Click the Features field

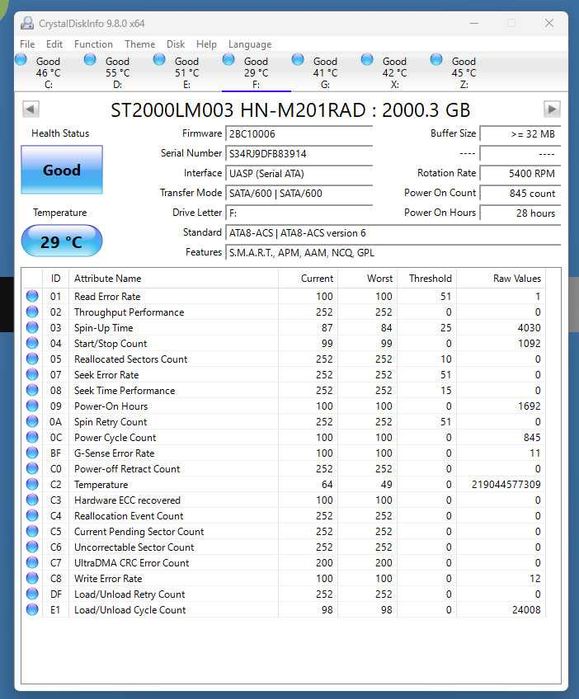393,253
